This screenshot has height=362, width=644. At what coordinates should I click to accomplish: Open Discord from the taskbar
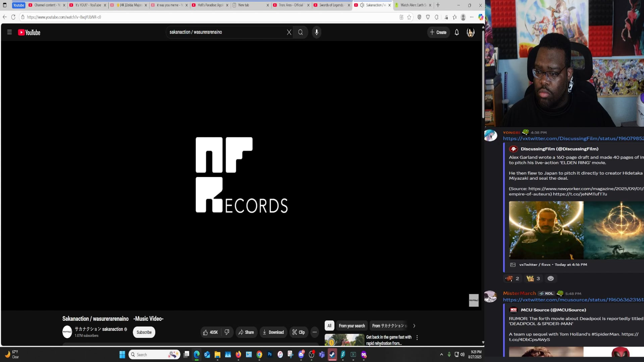click(301, 354)
